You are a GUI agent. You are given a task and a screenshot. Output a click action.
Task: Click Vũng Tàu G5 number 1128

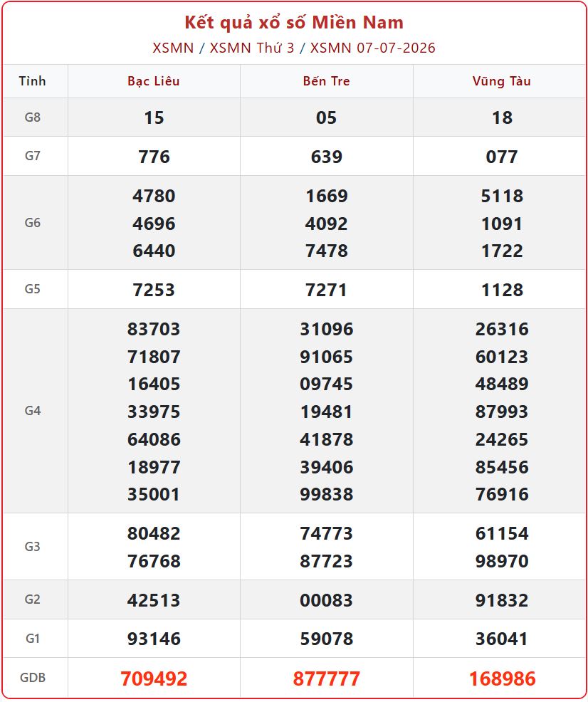[x=502, y=290]
